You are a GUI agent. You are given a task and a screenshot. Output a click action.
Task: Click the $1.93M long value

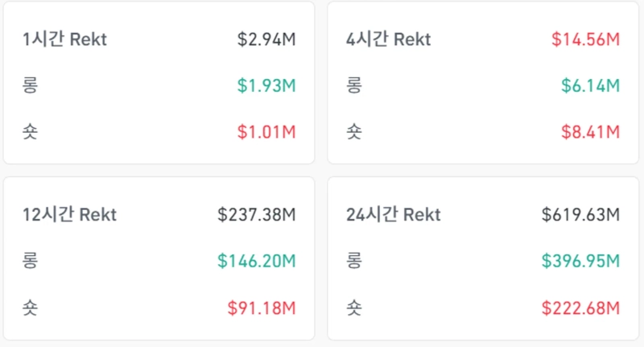click(266, 85)
